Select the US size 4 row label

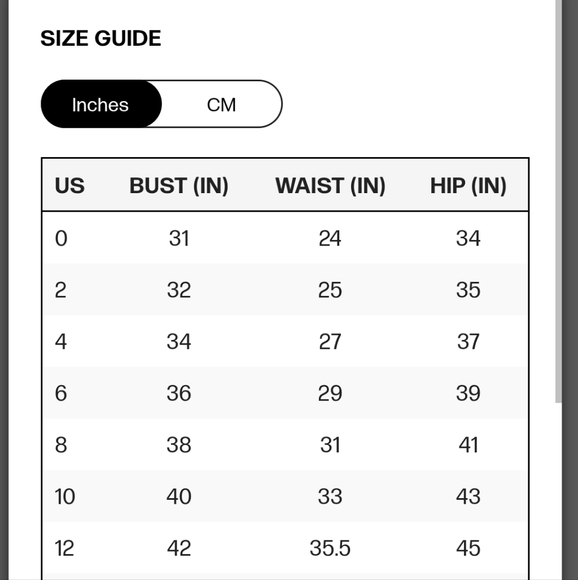click(61, 341)
